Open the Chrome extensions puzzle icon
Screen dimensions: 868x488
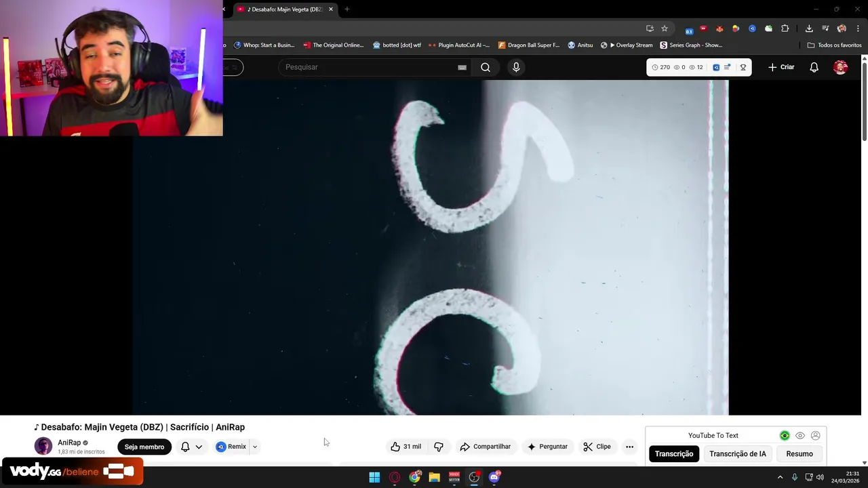[785, 28]
